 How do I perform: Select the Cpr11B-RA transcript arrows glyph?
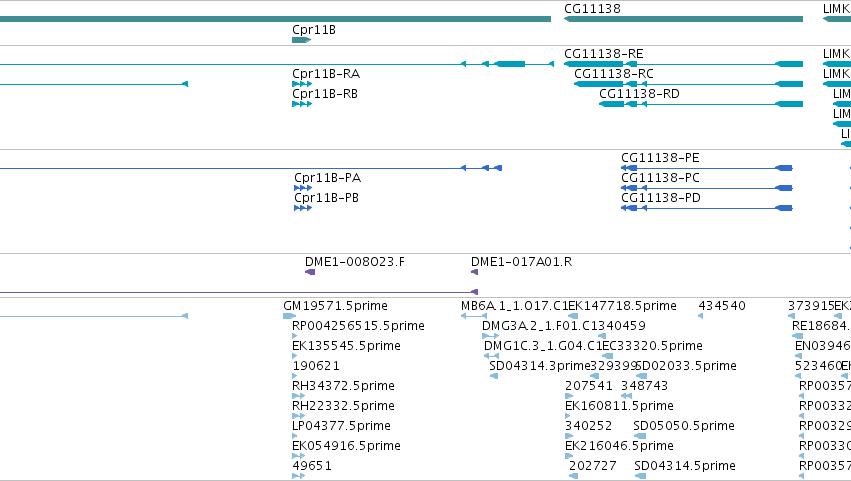click(x=302, y=84)
